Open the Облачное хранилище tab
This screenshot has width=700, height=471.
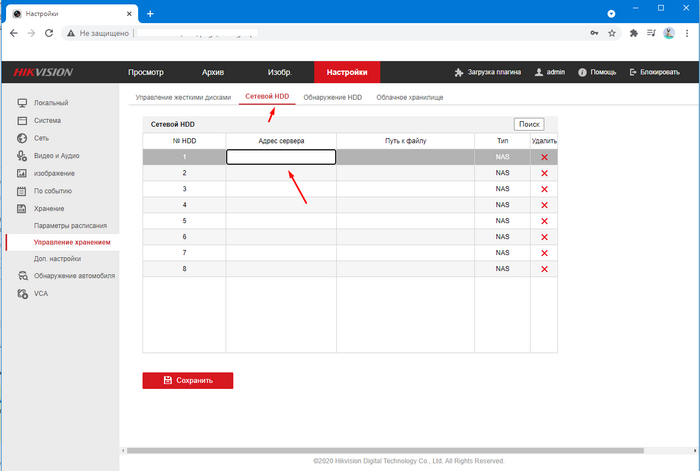point(410,97)
